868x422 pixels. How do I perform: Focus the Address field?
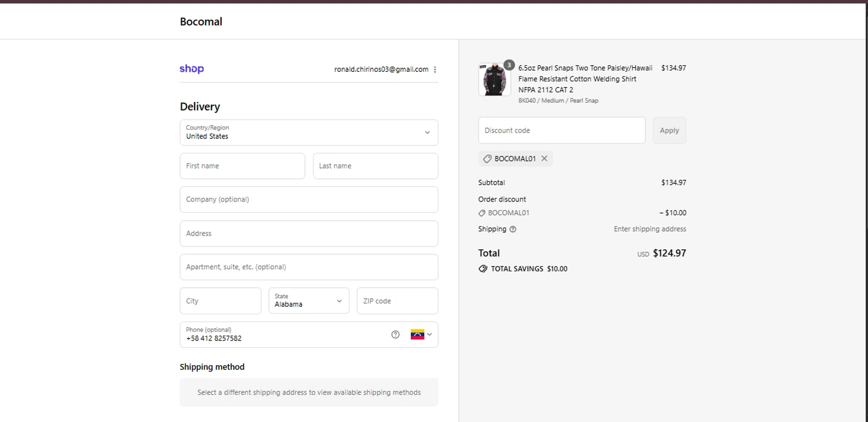coord(309,234)
